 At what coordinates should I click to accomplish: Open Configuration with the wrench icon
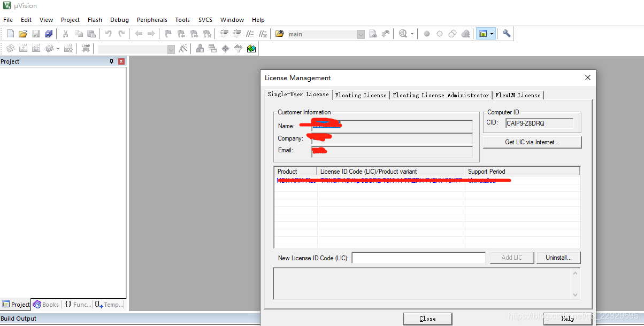tap(507, 34)
